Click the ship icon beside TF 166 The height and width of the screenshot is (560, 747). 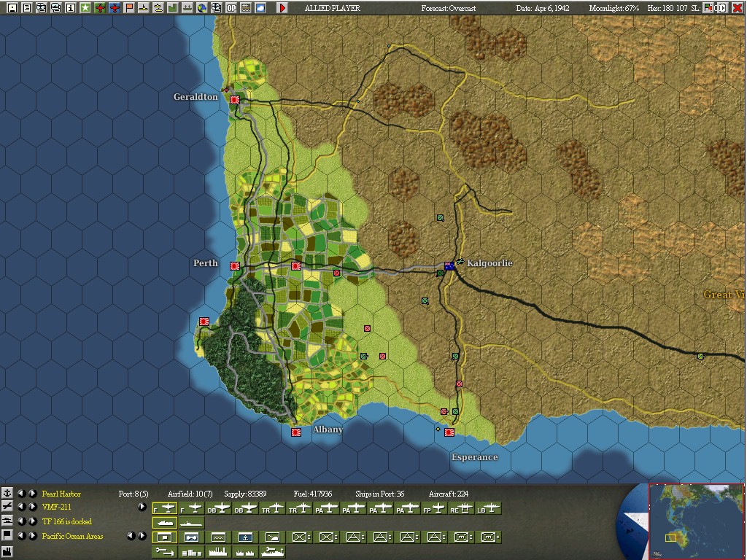click(x=7, y=521)
